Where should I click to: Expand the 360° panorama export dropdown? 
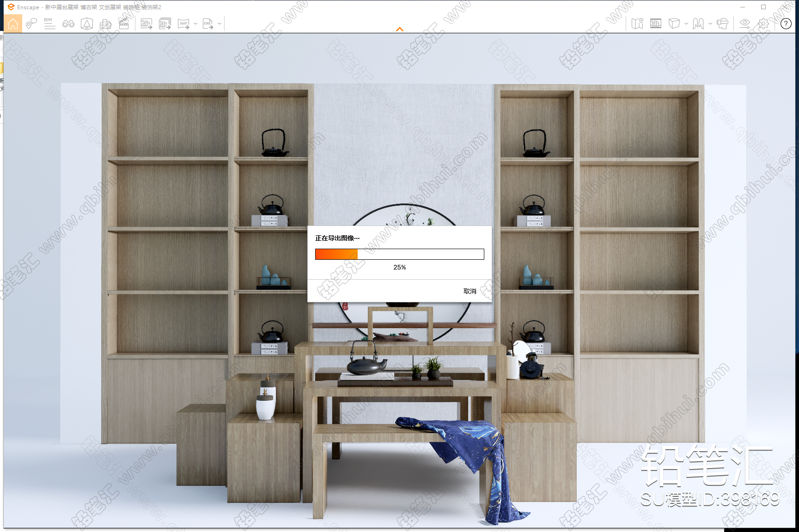[x=195, y=24]
